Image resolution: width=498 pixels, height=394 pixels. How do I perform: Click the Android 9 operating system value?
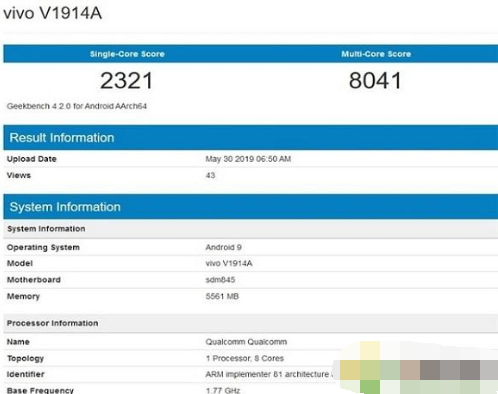223,247
